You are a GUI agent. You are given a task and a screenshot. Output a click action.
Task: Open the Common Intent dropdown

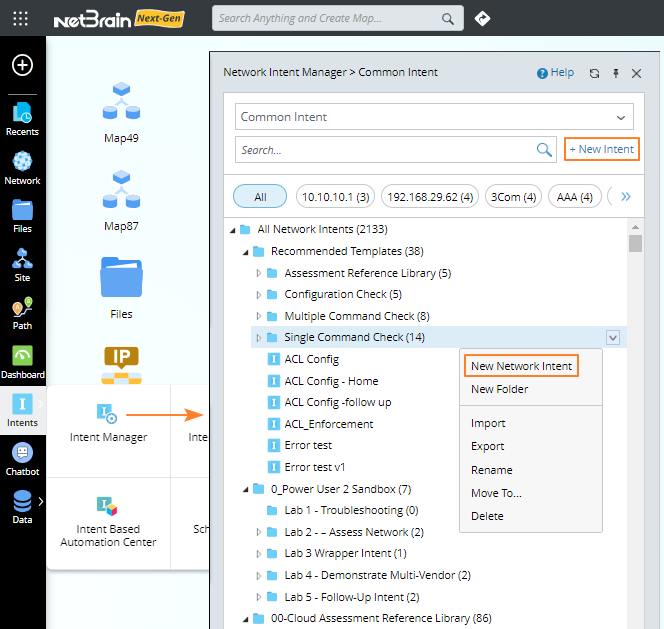(x=435, y=117)
